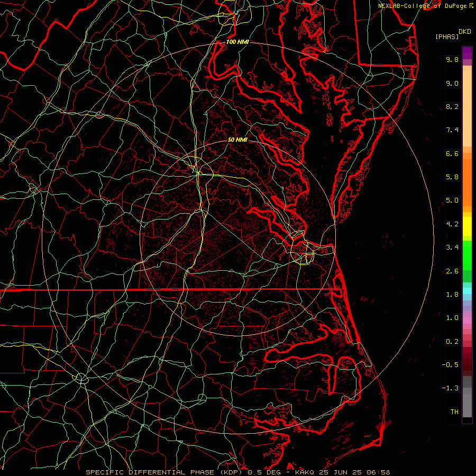Viewport: 476px width, 476px height.
Task: Select the 5.0 legend value
Action: 452,200
